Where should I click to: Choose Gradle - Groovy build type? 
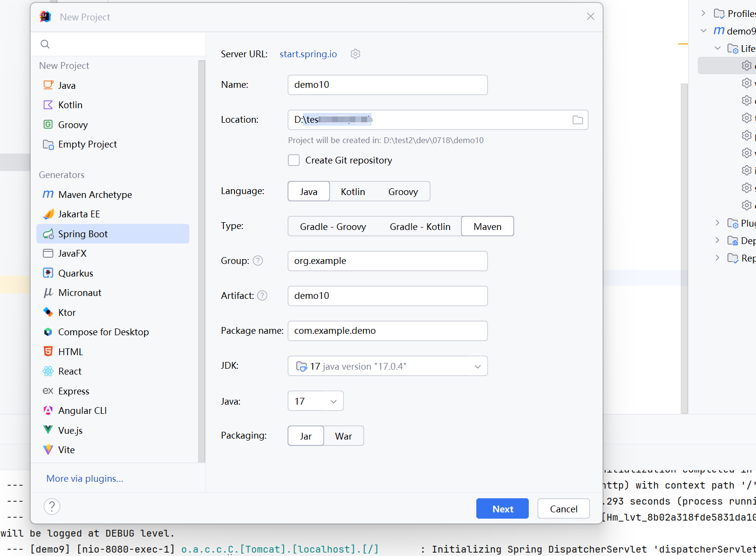click(x=333, y=226)
